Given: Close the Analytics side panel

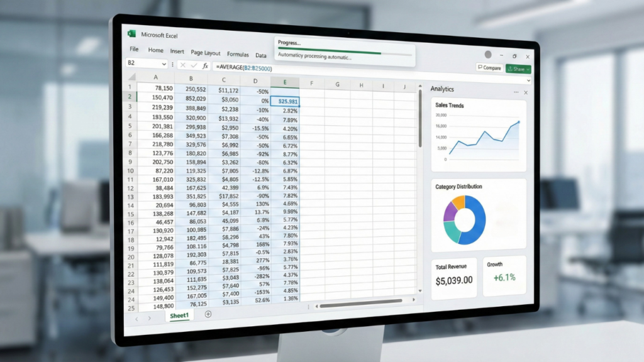Looking at the screenshot, I should 526,92.
